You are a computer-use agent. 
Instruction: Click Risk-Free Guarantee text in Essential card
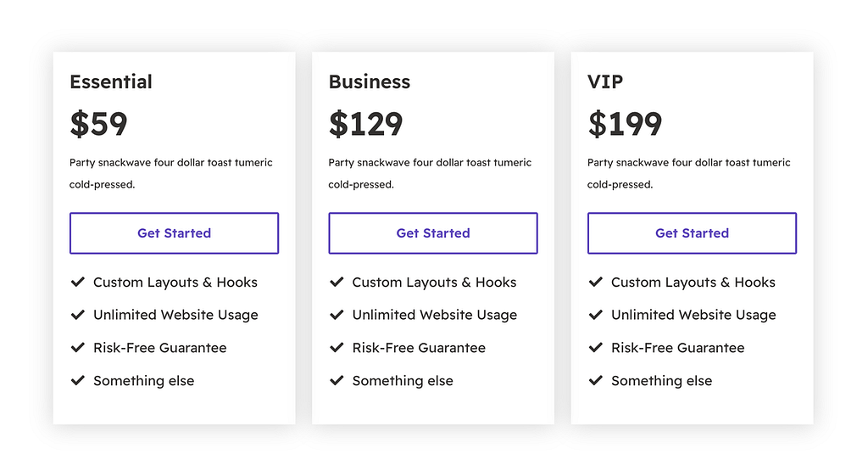point(160,347)
